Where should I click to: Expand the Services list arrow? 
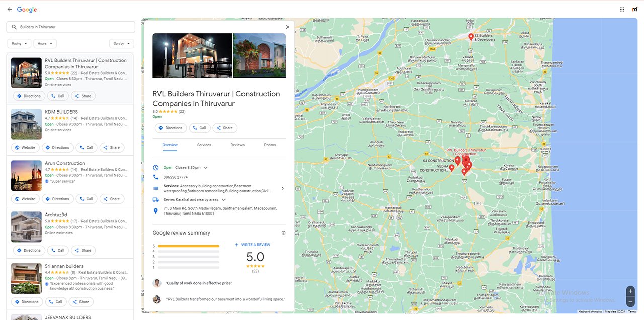[x=282, y=188]
